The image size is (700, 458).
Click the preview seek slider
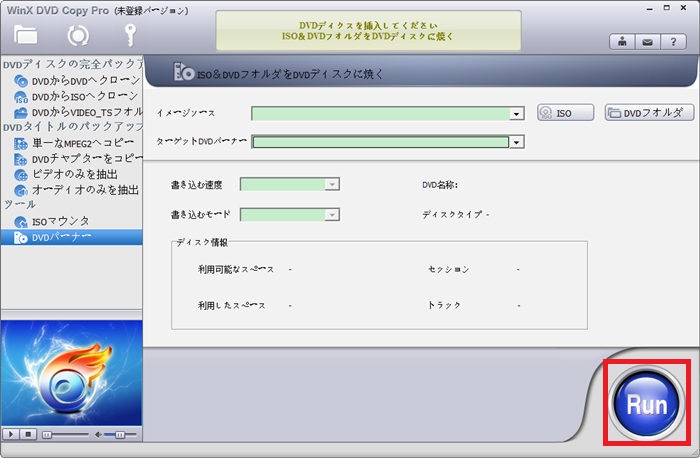click(65, 434)
